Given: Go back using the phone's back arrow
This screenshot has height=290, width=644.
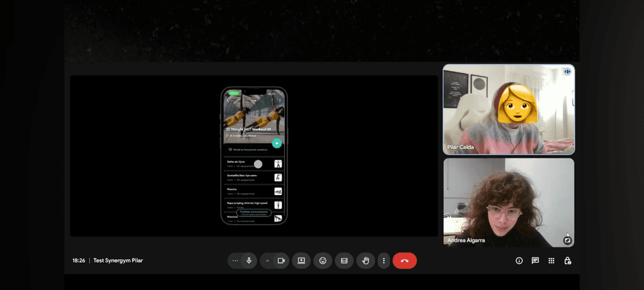Looking at the screenshot, I should (x=228, y=100).
